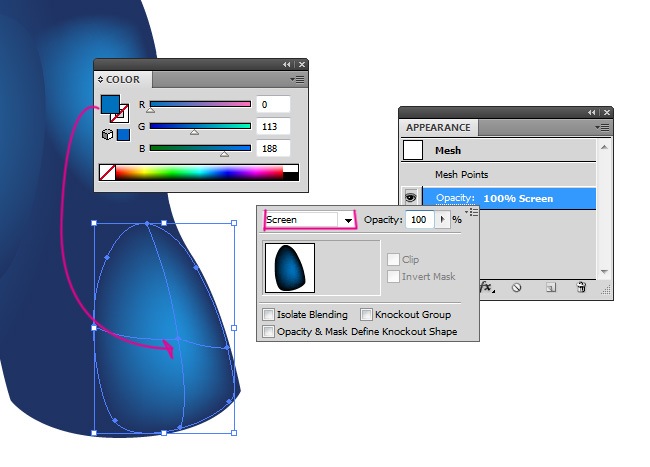Image resolution: width=650 pixels, height=467 pixels.
Task: Click the None swatch beside the color spectrum
Action: 107,173
